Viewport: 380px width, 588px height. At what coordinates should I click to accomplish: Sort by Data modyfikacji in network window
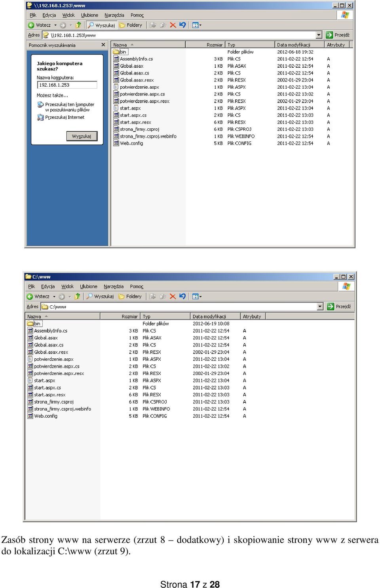coord(299,45)
